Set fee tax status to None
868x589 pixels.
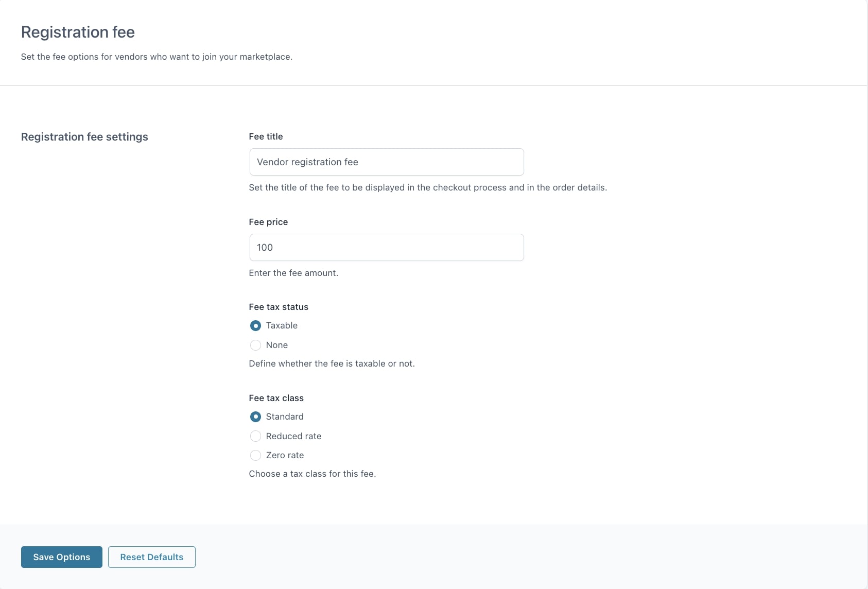click(255, 345)
